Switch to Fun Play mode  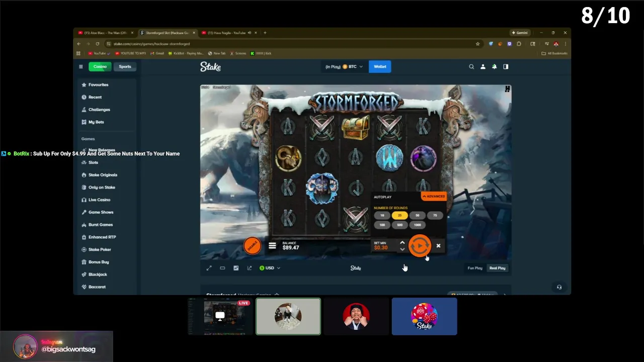coord(475,268)
